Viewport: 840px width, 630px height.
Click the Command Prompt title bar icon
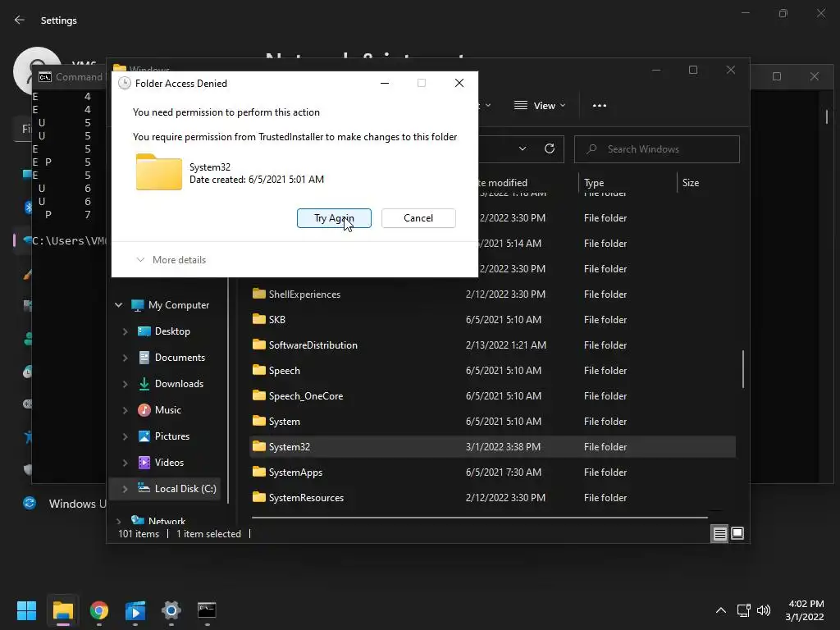click(x=45, y=77)
